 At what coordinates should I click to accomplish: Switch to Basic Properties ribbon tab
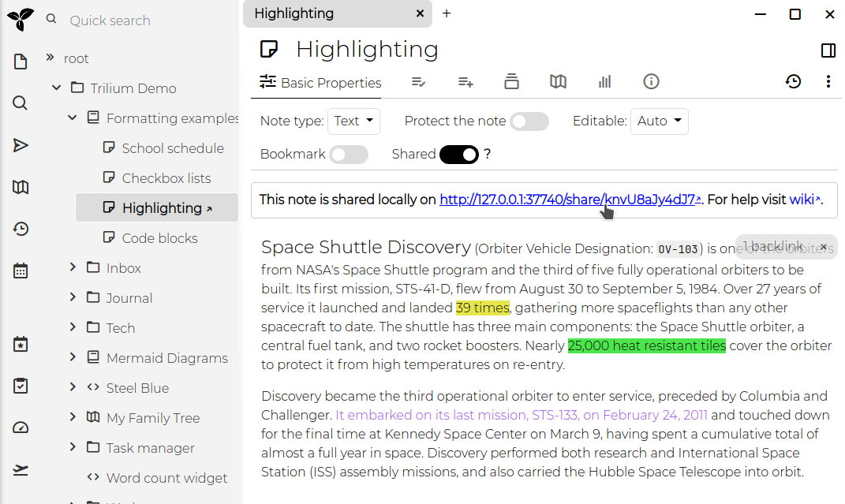[320, 83]
